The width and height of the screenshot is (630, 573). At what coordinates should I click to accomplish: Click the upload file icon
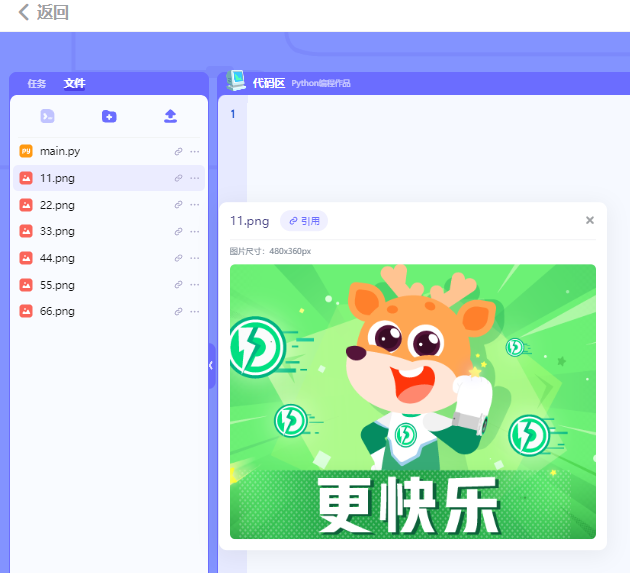click(x=170, y=116)
